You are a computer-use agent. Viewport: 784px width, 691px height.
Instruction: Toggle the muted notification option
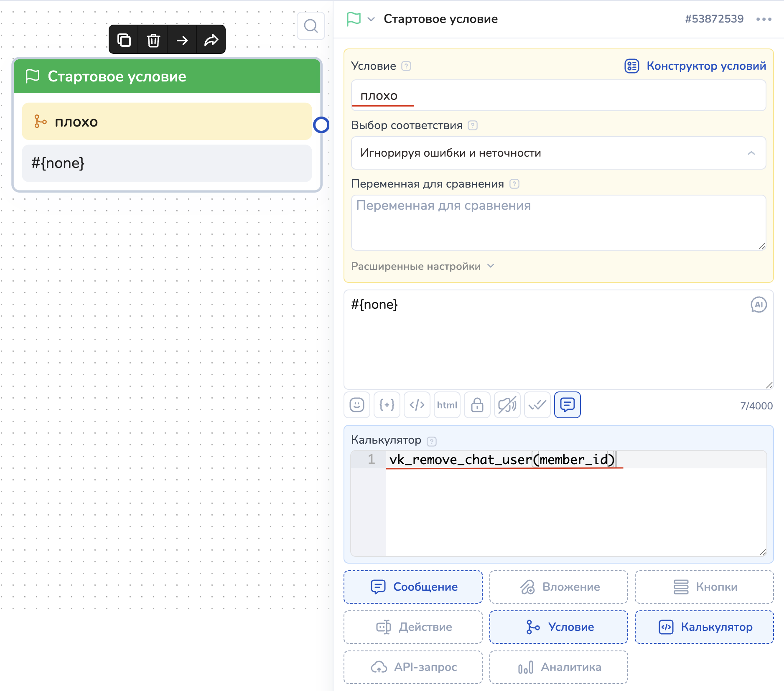point(507,405)
